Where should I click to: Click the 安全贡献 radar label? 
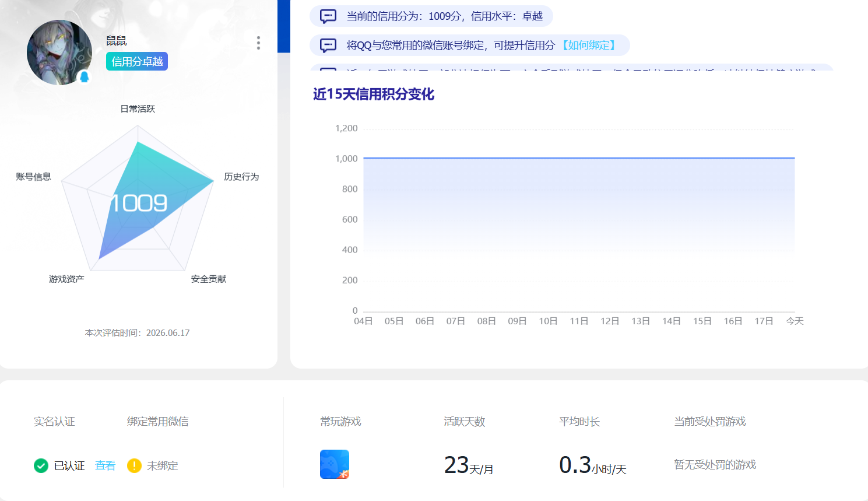pos(209,279)
